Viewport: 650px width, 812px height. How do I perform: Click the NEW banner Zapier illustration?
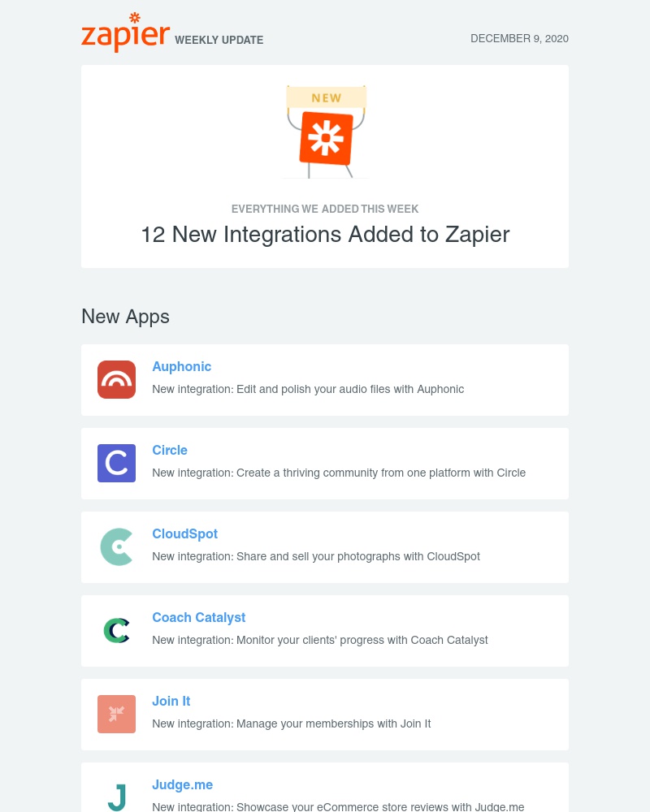pos(326,132)
